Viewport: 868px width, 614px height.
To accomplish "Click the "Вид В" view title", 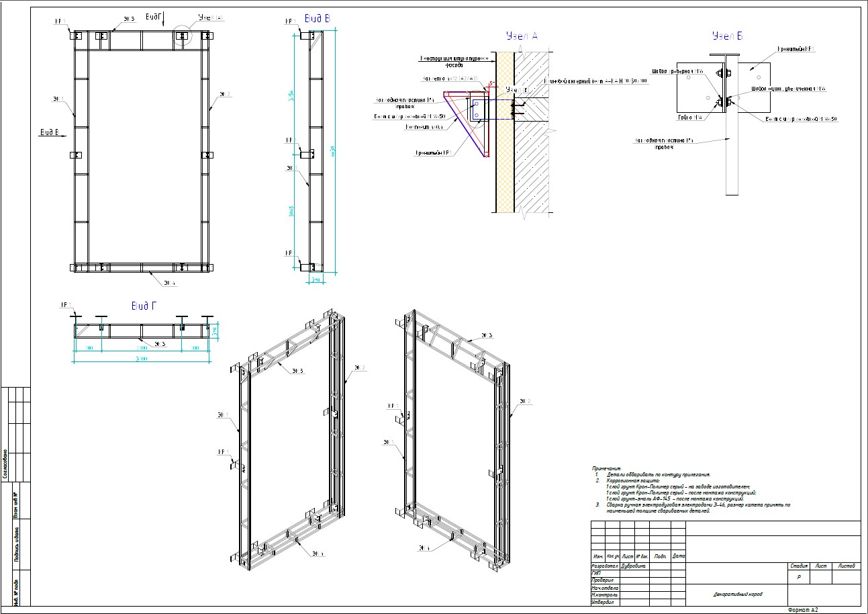I will (x=317, y=19).
